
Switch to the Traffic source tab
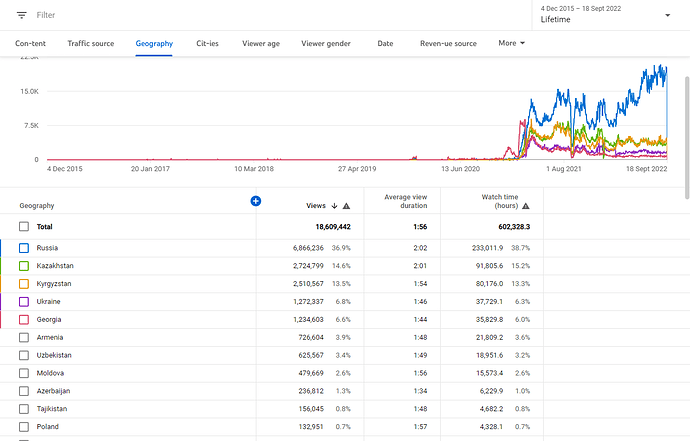click(91, 44)
